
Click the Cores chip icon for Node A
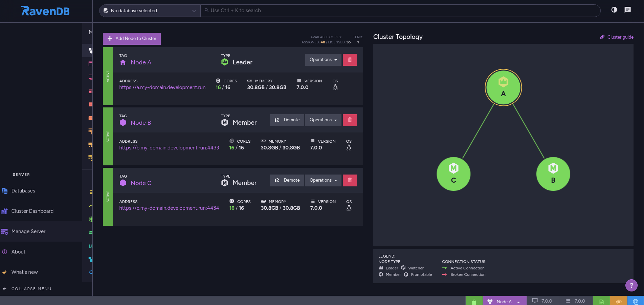(218, 81)
